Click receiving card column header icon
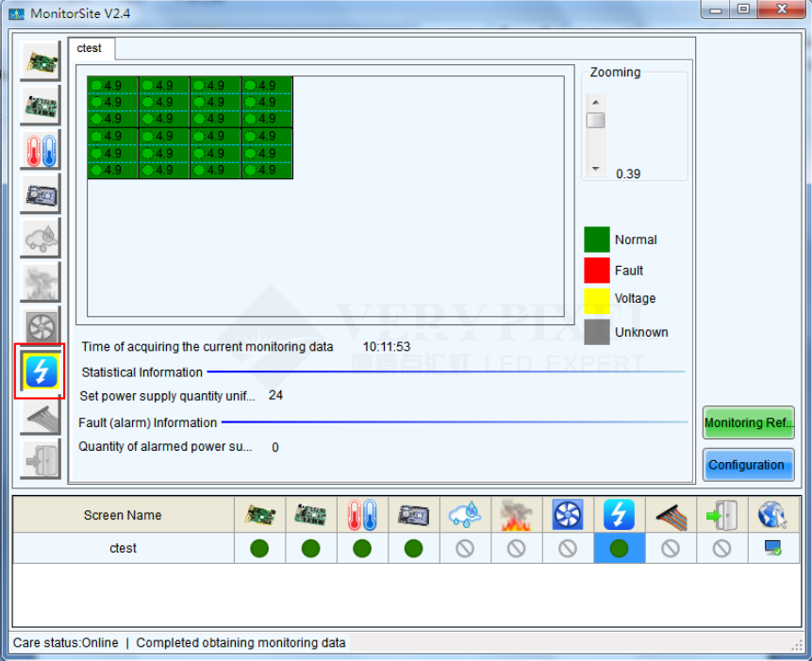 point(310,515)
